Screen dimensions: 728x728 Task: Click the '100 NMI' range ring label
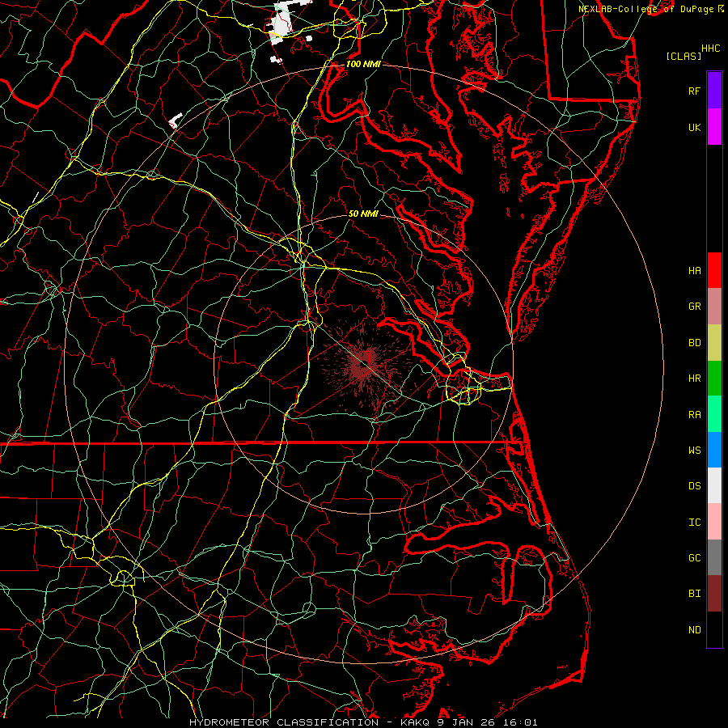point(363,64)
